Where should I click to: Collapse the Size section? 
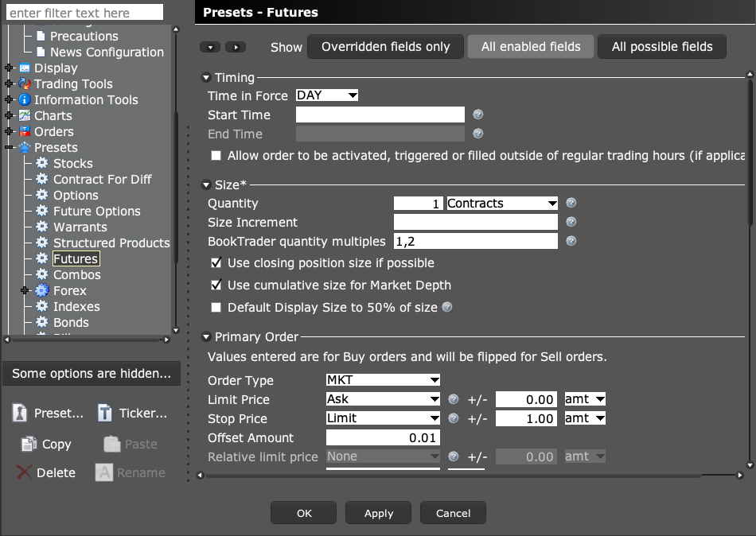pyautogui.click(x=206, y=184)
